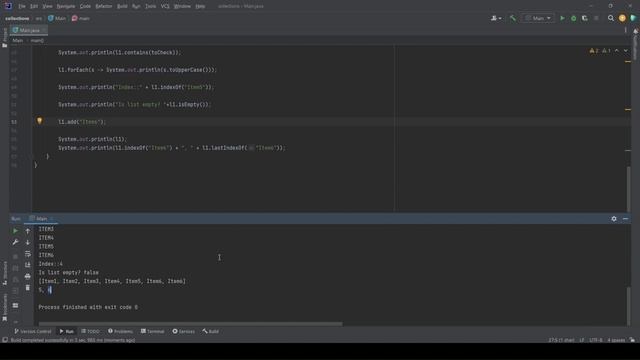This screenshot has width=640, height=360.
Task: Click the Up the stack trace arrow
Action: tap(27, 231)
